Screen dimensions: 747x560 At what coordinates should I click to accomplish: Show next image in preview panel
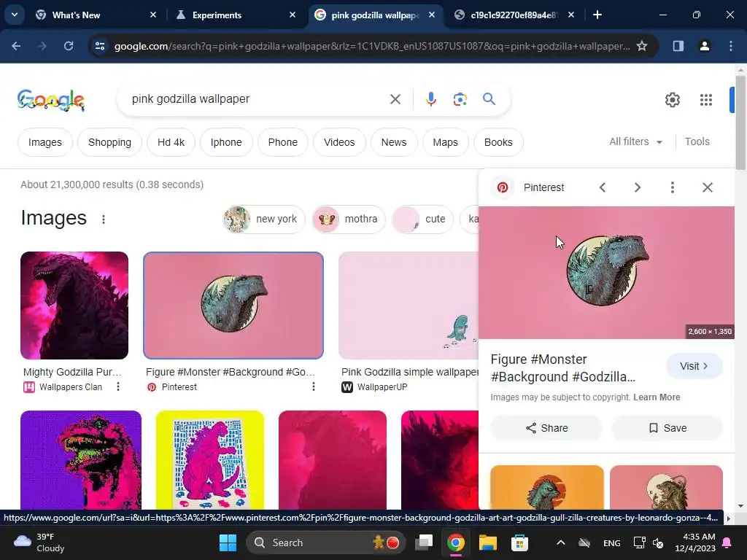pos(638,187)
